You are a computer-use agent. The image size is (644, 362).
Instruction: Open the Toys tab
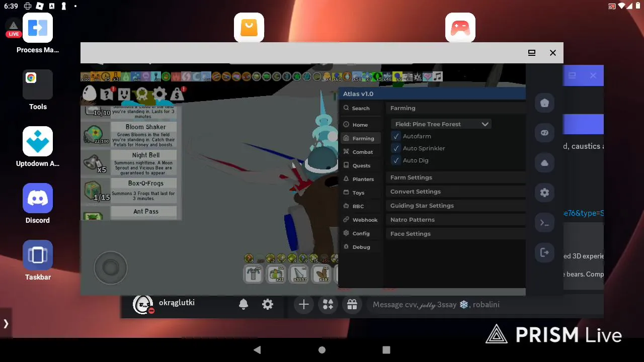(x=361, y=193)
